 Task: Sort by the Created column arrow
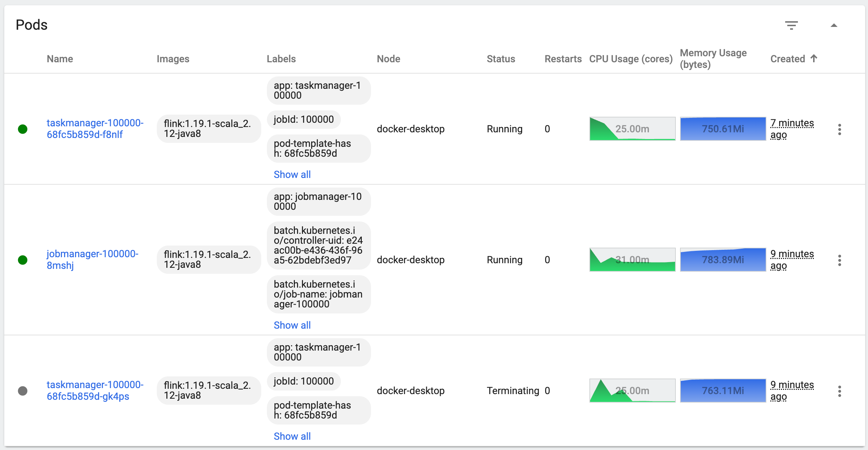(814, 58)
